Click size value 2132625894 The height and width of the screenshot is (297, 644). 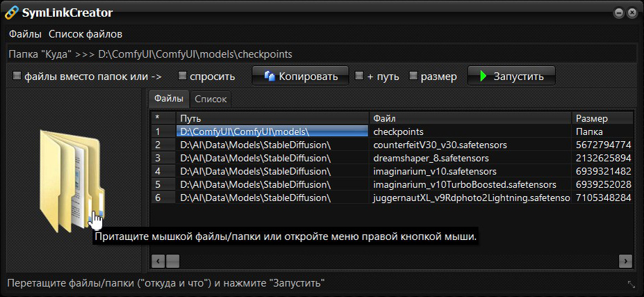(x=602, y=158)
